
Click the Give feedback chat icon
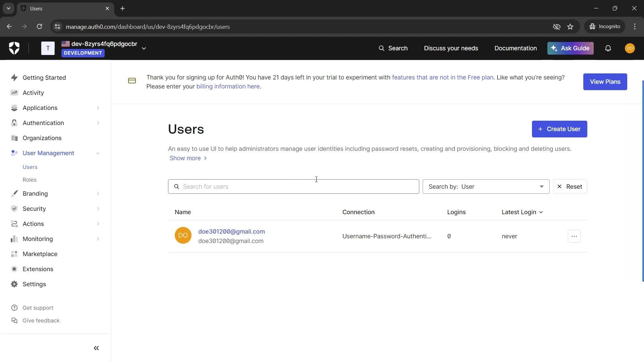click(14, 320)
